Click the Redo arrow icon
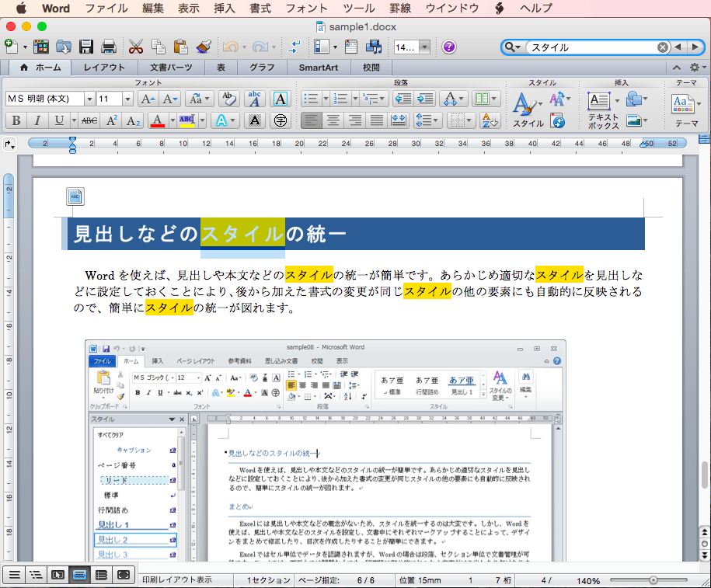The image size is (711, 588). [260, 47]
